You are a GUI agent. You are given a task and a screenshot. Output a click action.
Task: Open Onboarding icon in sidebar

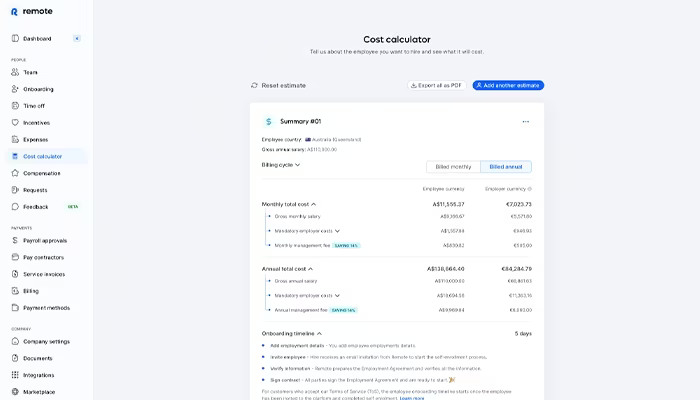coord(15,89)
